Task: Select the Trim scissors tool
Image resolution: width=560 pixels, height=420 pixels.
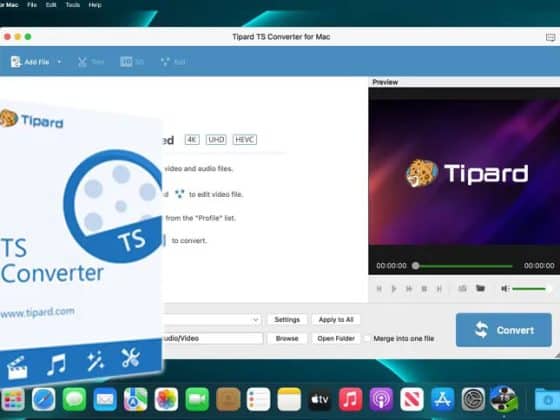Action: (x=91, y=62)
